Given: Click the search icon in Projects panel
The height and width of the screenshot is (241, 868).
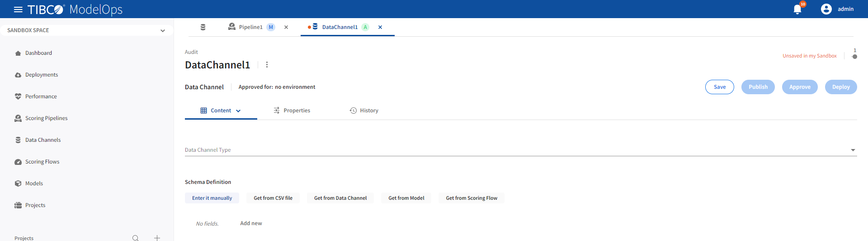Looking at the screenshot, I should pyautogui.click(x=136, y=238).
